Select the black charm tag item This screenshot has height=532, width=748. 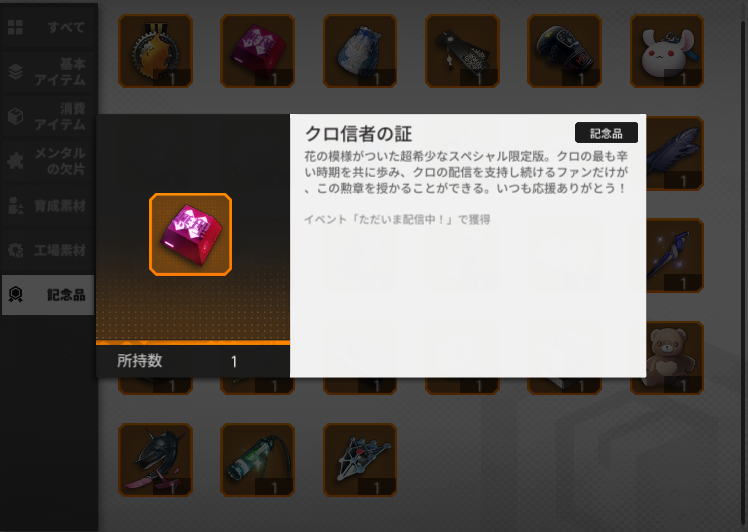tap(462, 51)
